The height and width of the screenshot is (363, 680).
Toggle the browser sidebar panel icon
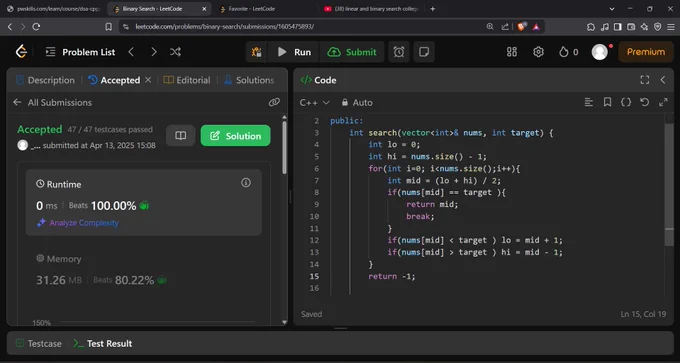pyautogui.click(x=618, y=27)
